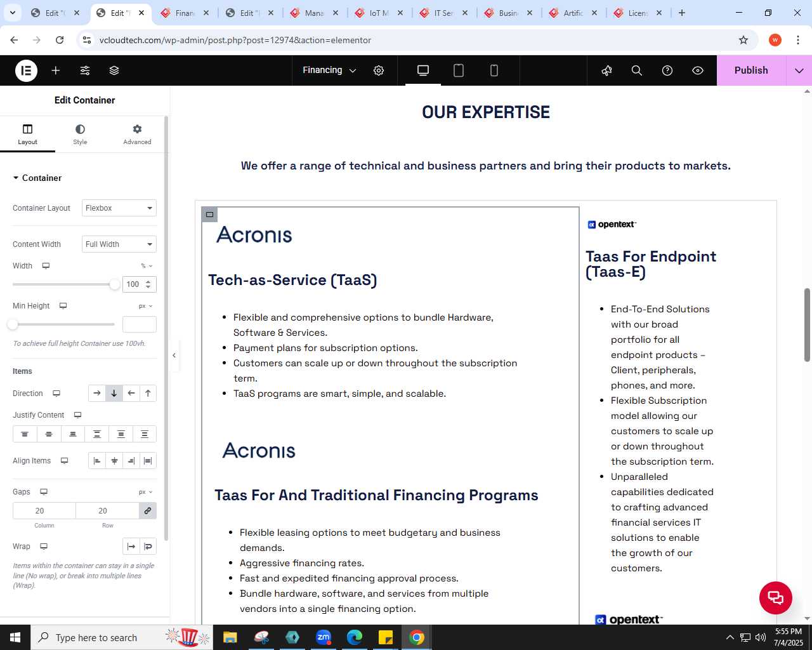Click the Row gap field

107,511
